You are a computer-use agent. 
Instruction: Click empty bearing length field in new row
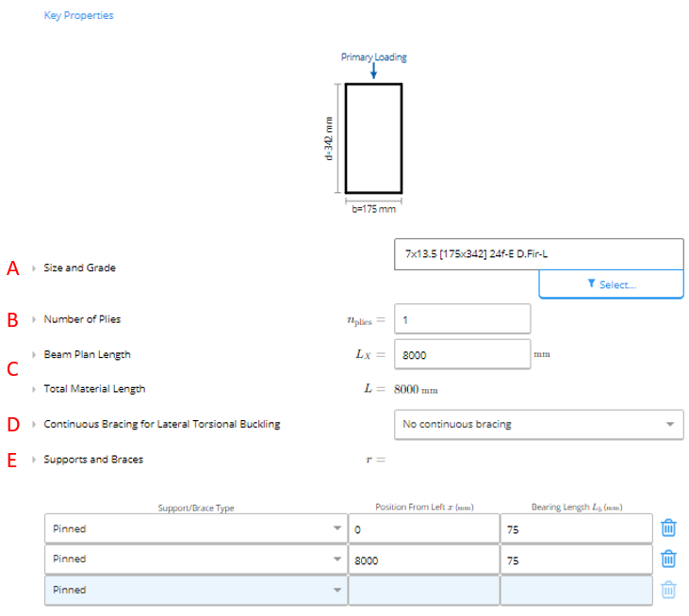[577, 590]
